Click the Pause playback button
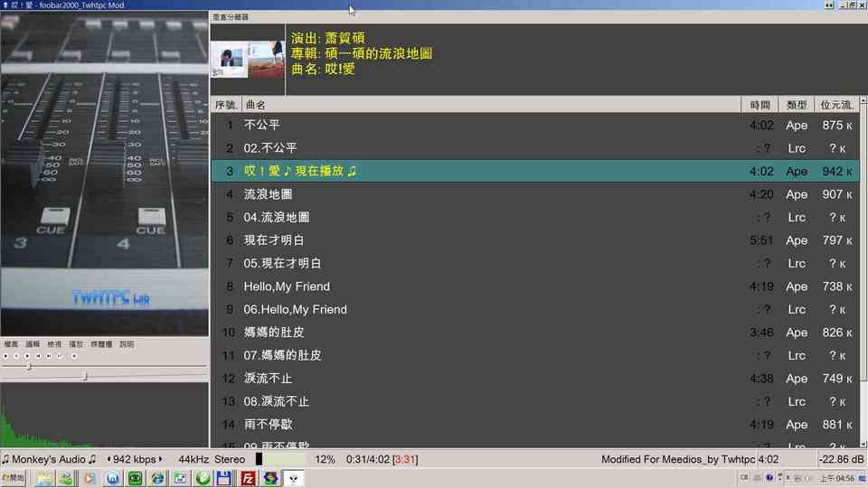 point(16,356)
